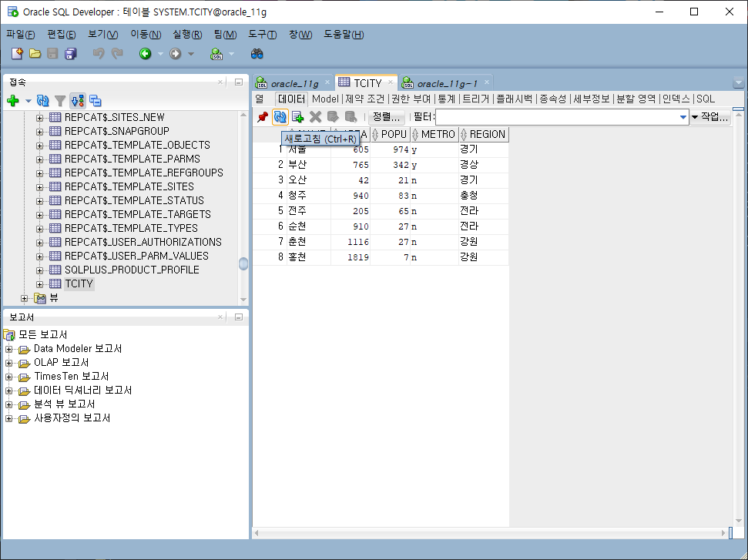This screenshot has height=560, width=748.
Task: Click the Save toolbar icon
Action: tap(52, 54)
